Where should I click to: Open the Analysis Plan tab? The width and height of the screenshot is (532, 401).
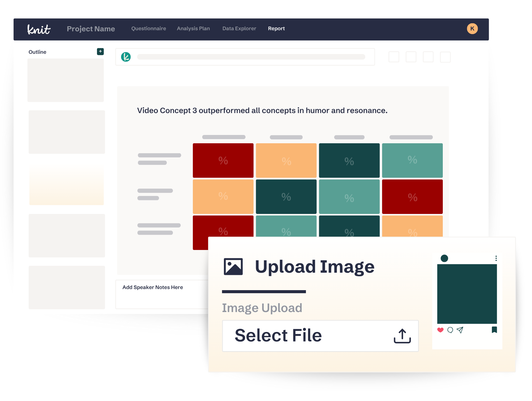point(193,29)
